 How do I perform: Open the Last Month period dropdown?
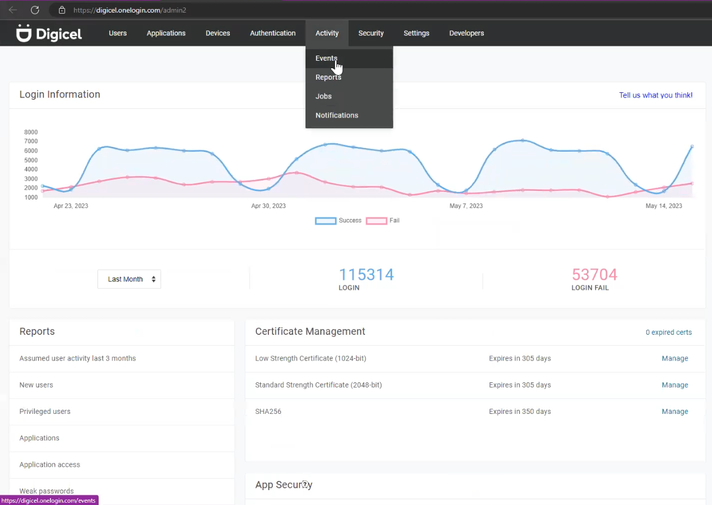[129, 279]
